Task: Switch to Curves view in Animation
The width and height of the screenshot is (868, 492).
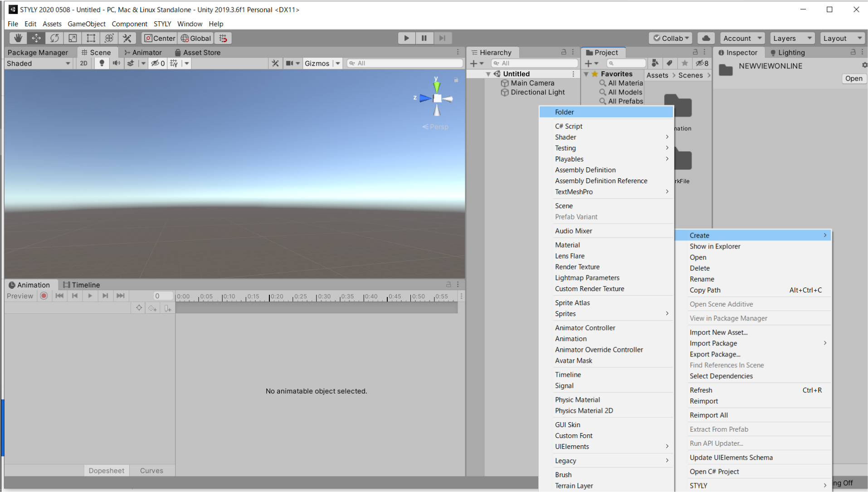Action: click(x=151, y=471)
